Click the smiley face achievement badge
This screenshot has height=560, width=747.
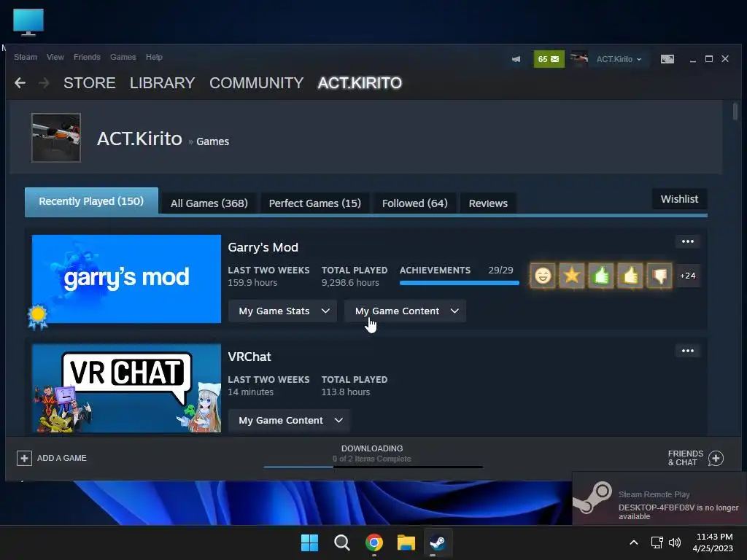pyautogui.click(x=543, y=275)
